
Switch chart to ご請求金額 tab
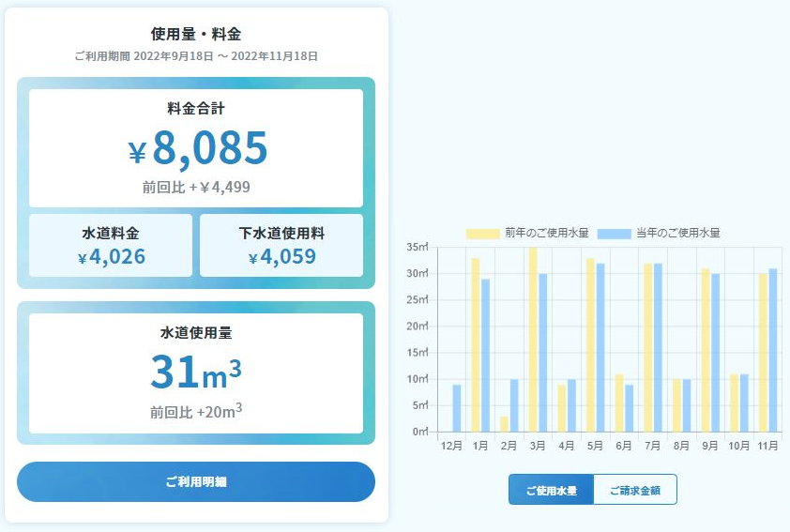(x=635, y=490)
